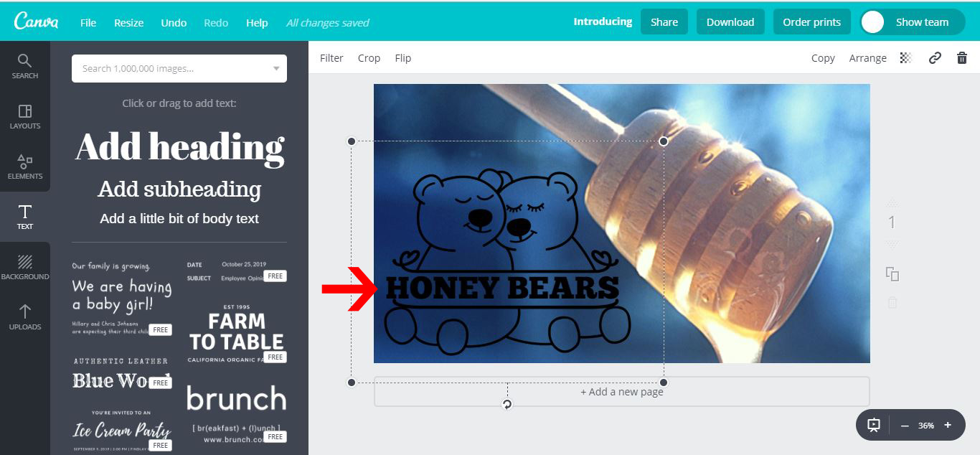Open the Uploads panel
This screenshot has height=455, width=980.
click(24, 316)
